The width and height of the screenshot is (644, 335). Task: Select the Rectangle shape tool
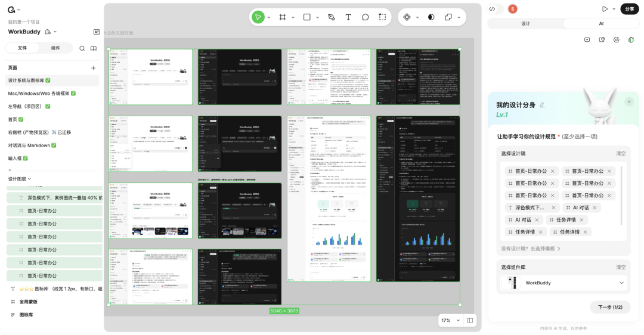[x=307, y=17]
